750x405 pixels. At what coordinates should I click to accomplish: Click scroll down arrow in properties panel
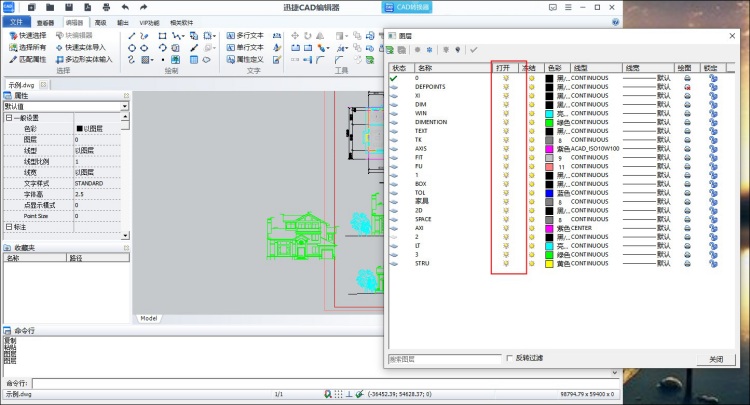click(125, 235)
